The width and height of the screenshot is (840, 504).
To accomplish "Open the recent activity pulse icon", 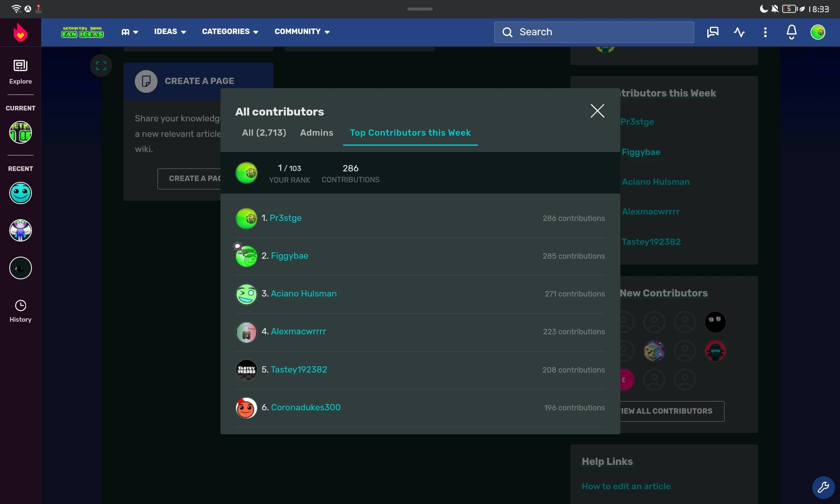I will tap(739, 32).
